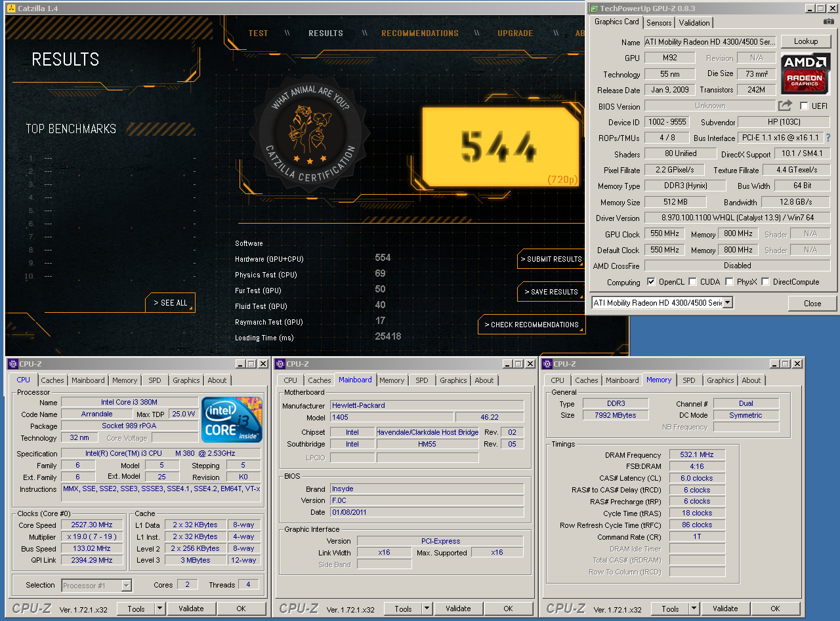840x621 pixels.
Task: Click the Loading Time value 25418
Action: click(x=388, y=336)
